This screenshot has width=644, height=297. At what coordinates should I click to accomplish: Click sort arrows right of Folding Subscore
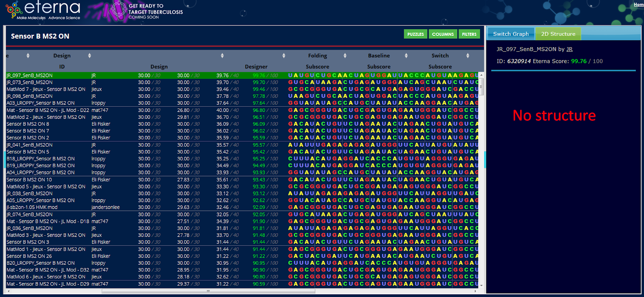coord(345,56)
